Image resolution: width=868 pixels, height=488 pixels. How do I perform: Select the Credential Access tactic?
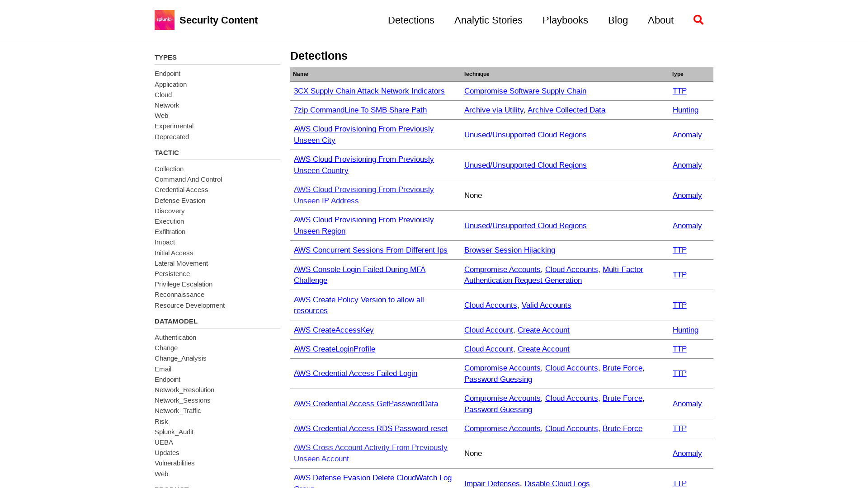181,190
